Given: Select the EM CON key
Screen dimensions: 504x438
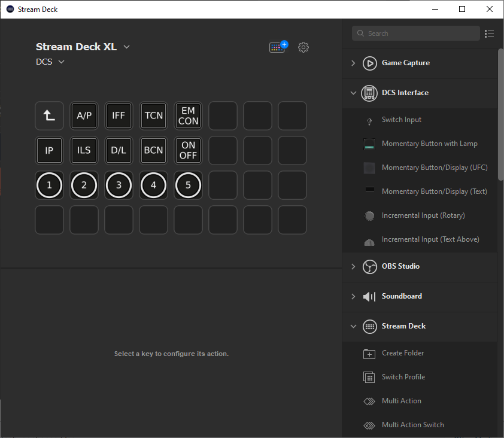Looking at the screenshot, I should coord(188,115).
